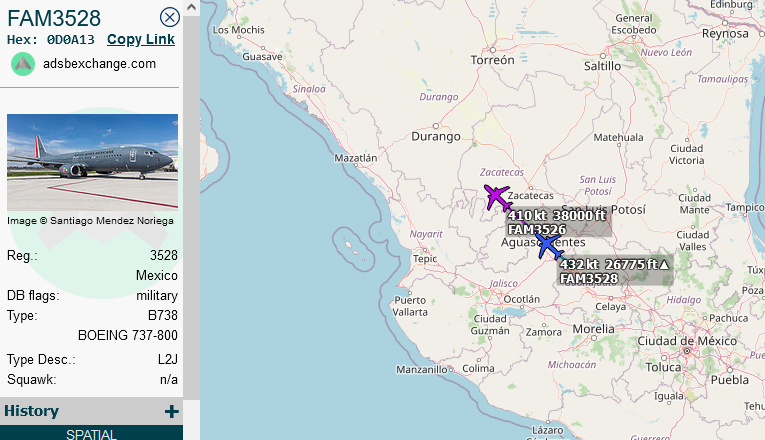This screenshot has width=765, height=440.
Task: Click the sidebar scroll up arrow
Action: [191, 7]
